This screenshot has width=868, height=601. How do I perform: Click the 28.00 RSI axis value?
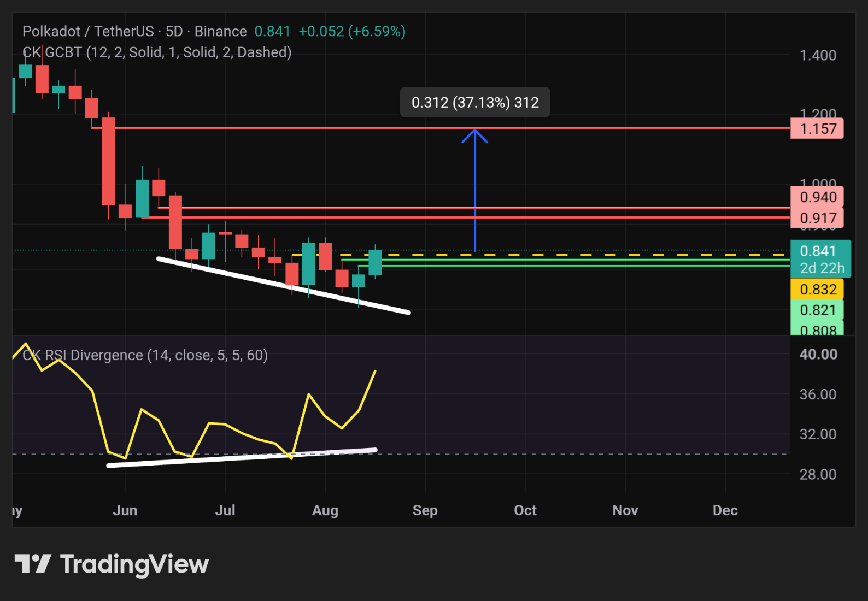[x=818, y=474]
